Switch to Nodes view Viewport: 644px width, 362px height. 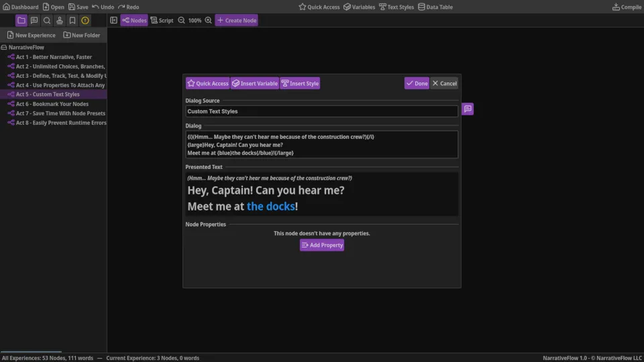pos(134,21)
